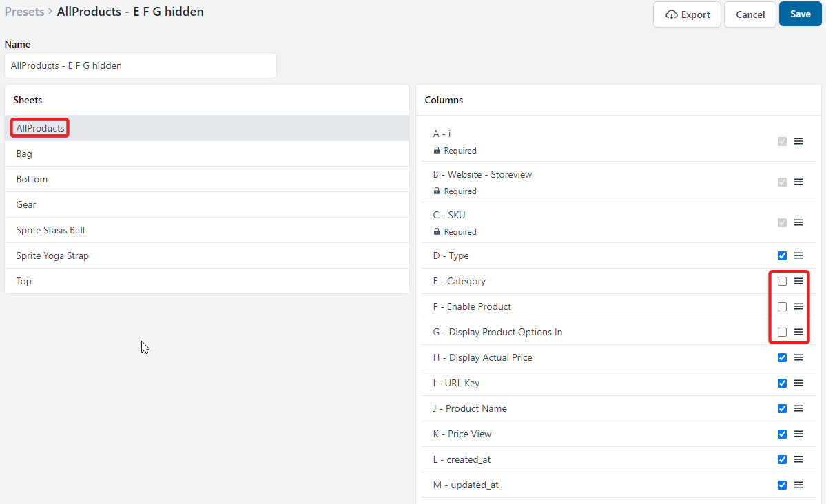Viewport: 826px width, 504px height.
Task: Click the 'M - updated_at' label
Action: (x=466, y=485)
